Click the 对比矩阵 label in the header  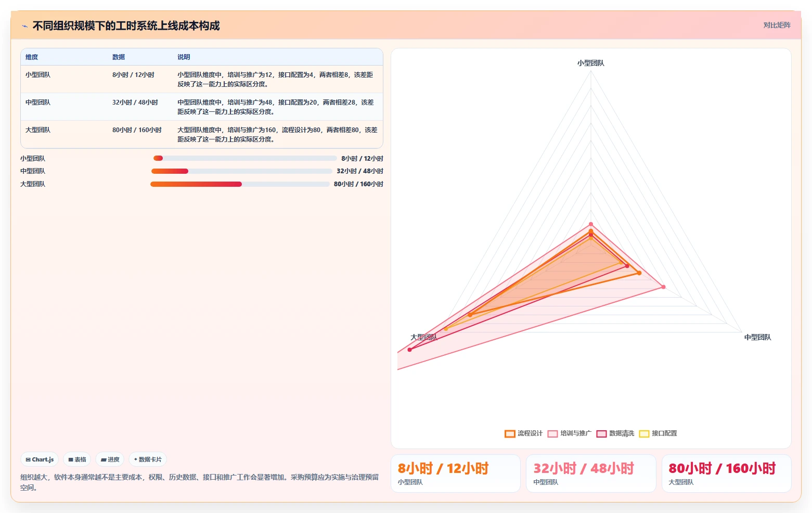click(777, 25)
